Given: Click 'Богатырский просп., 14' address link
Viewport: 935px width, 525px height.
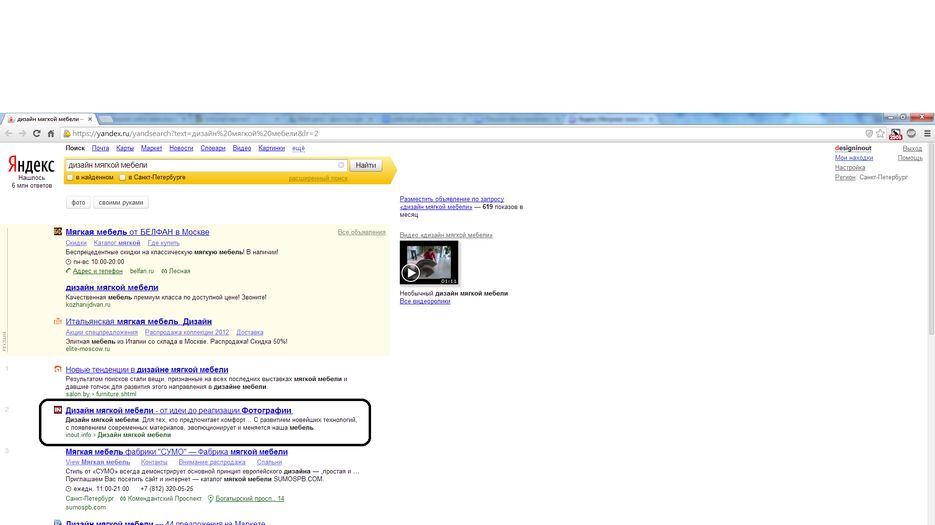Looking at the screenshot, I should tap(250, 499).
